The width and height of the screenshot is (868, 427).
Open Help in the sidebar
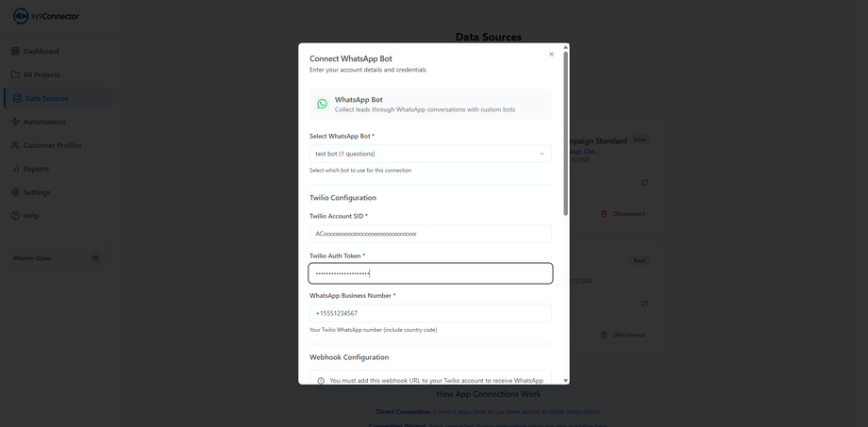point(57,216)
